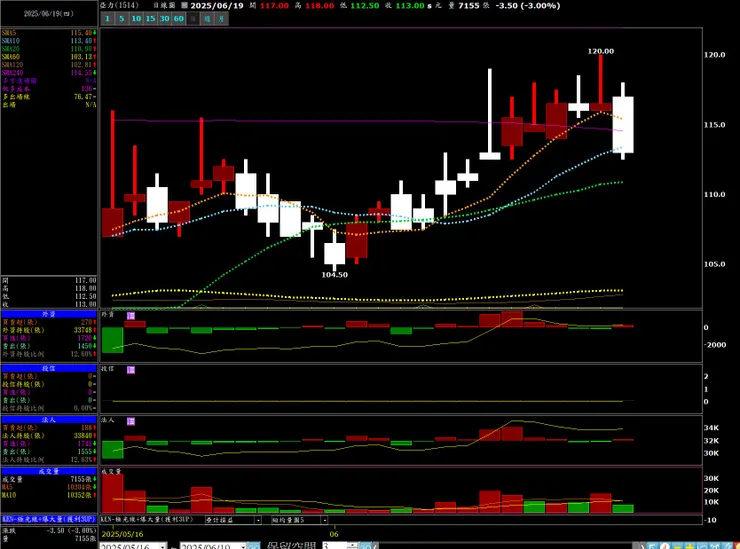
Task: Switch to 5-minute chart interval
Action: (122, 19)
